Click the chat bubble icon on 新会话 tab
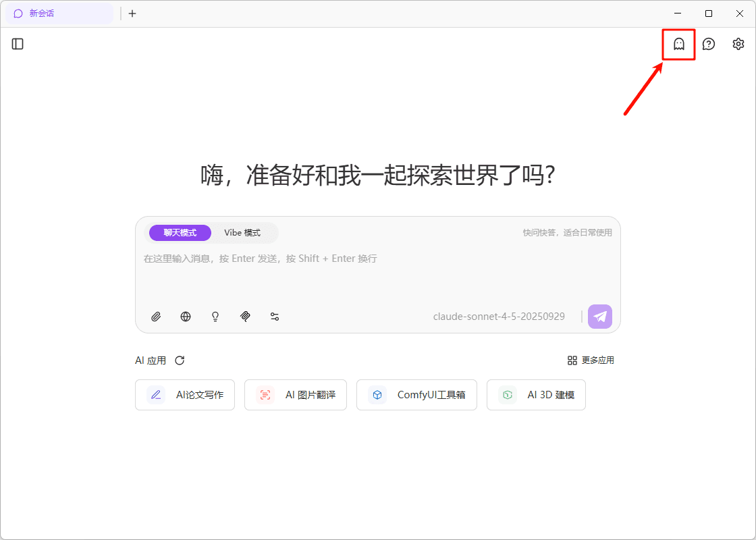Viewport: 756px width, 540px height. pos(18,13)
